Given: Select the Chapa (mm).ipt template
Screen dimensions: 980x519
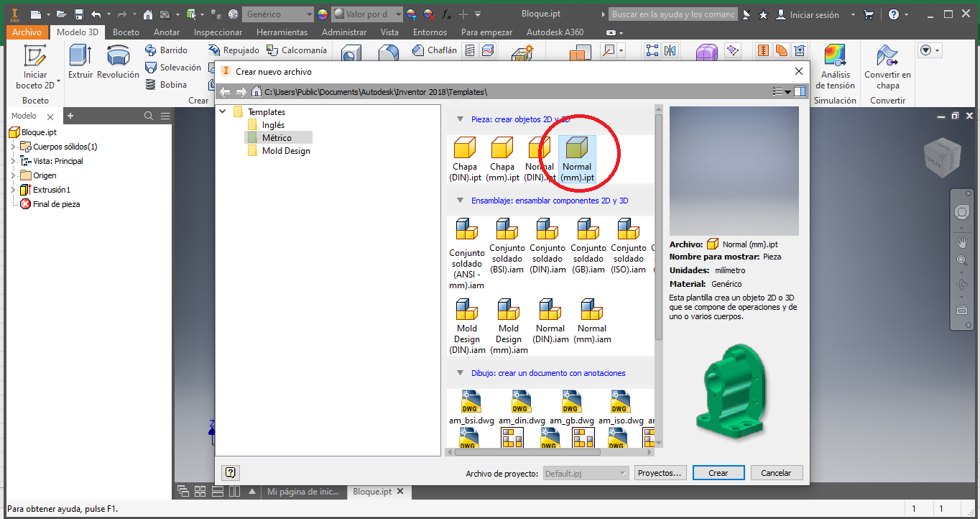Looking at the screenshot, I should click(502, 159).
